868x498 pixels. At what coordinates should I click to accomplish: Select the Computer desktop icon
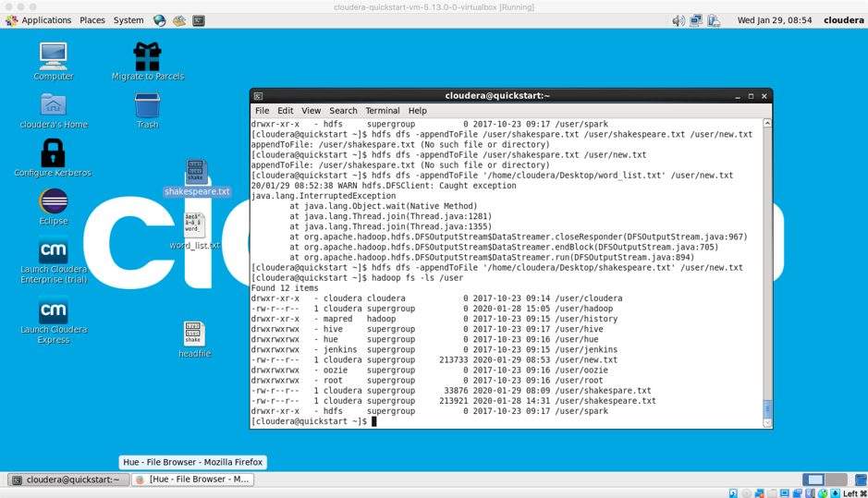coord(53,62)
